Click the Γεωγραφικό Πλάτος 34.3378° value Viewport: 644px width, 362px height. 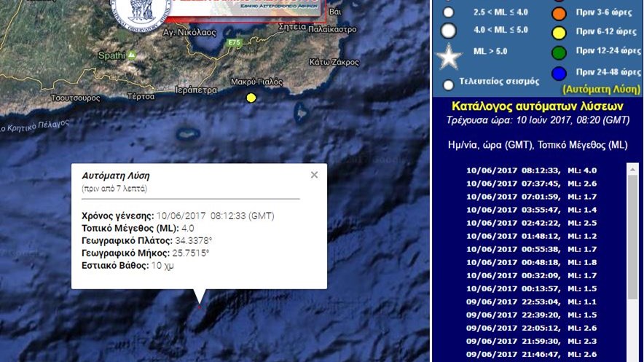pos(194,240)
